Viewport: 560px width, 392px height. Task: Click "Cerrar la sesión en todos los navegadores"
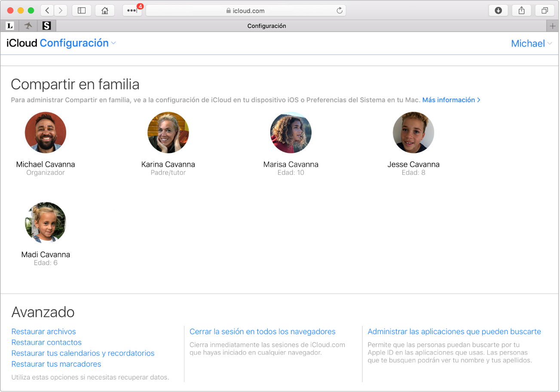[x=263, y=331]
